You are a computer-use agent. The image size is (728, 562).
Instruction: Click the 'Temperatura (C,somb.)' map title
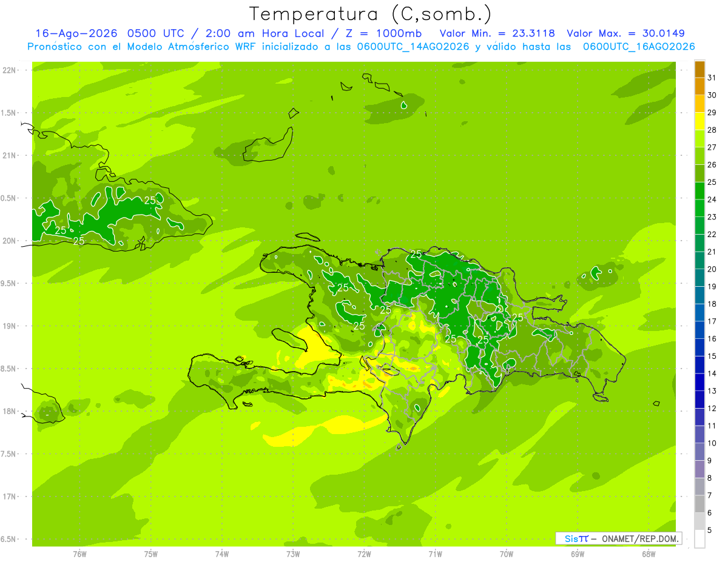371,14
